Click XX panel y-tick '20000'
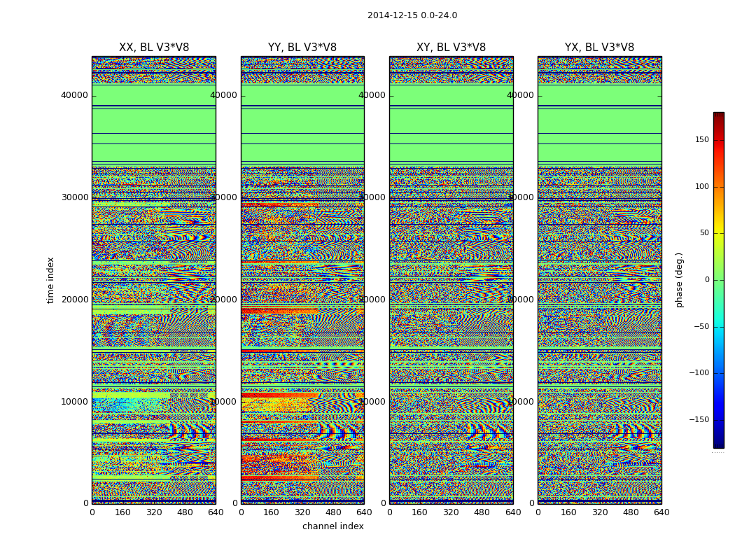Screen dimensions: 735x560 point(74,300)
